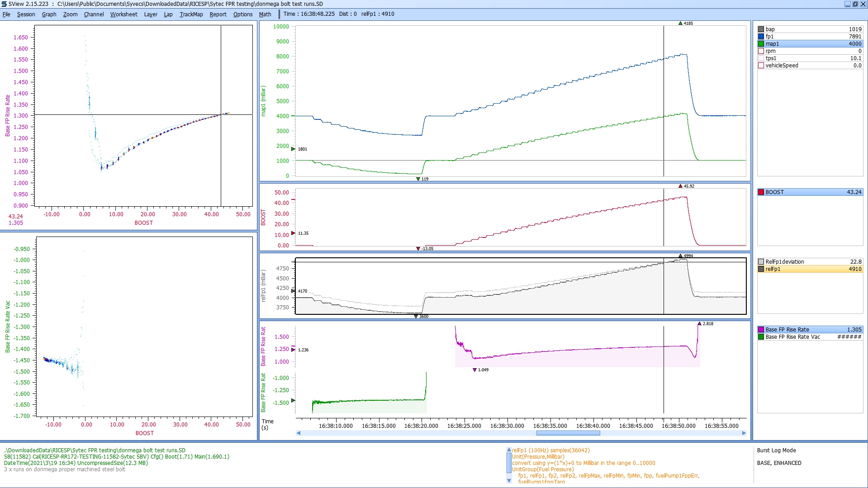Click the SView application icon in title bar

4,4
